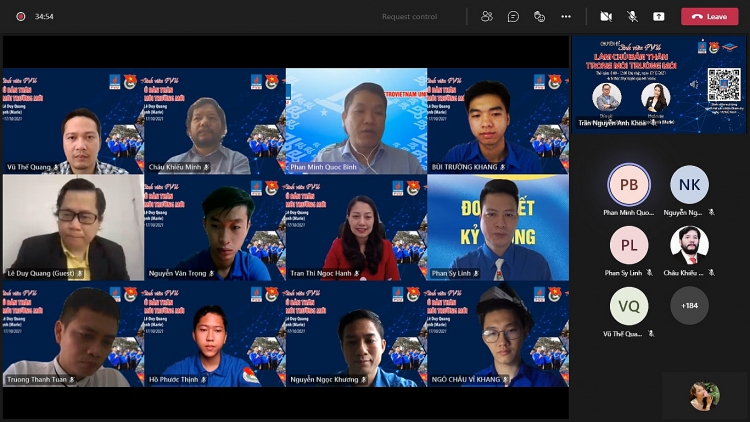Image resolution: width=750 pixels, height=422 pixels.
Task: Open the meeting chat
Action: (513, 16)
